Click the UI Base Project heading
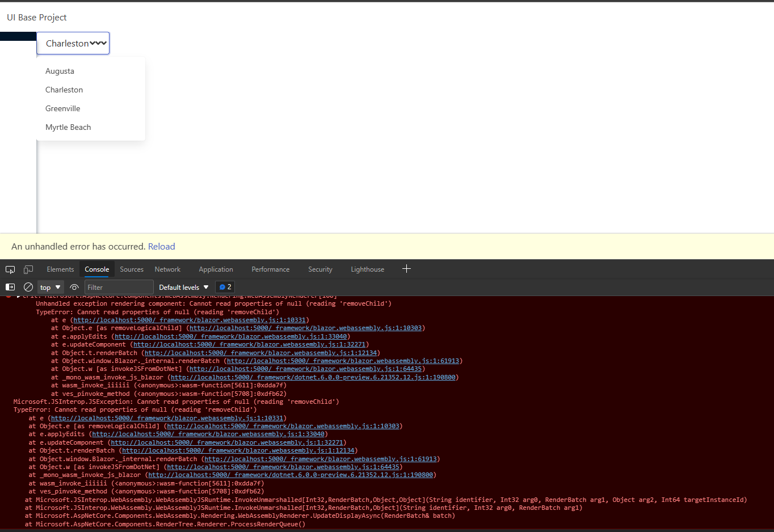The width and height of the screenshot is (774, 532). coord(36,17)
